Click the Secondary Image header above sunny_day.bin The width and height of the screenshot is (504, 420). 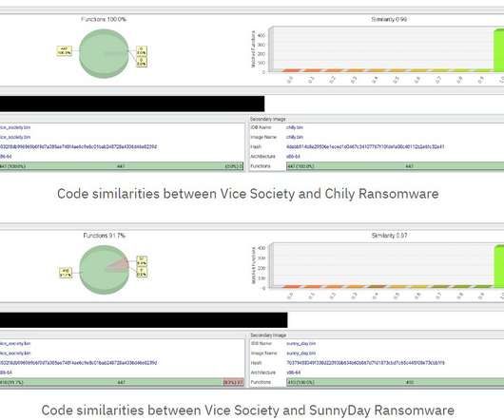pyautogui.click(x=268, y=335)
